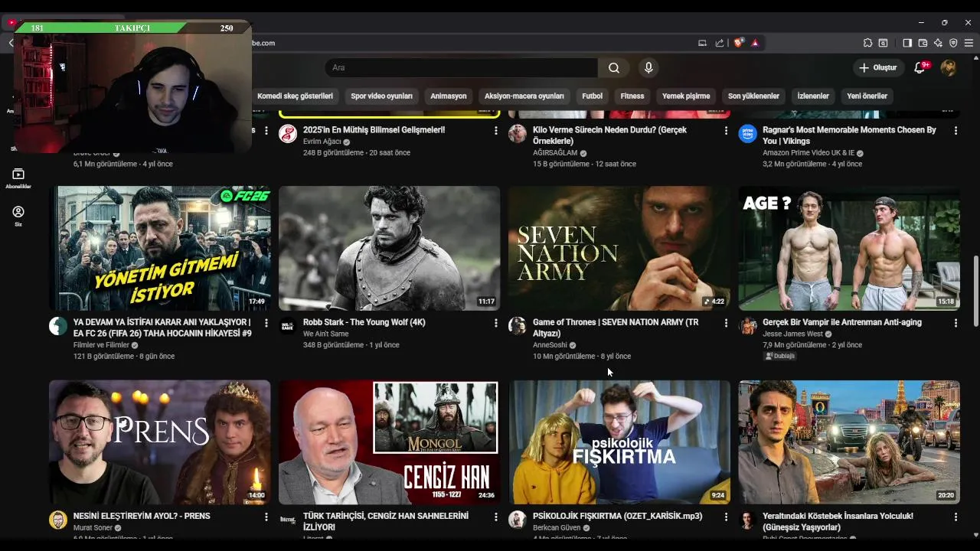Click '348 B görüntüleme • 1 yıl önce' text
Viewport: 980px width, 551px height.
351,345
